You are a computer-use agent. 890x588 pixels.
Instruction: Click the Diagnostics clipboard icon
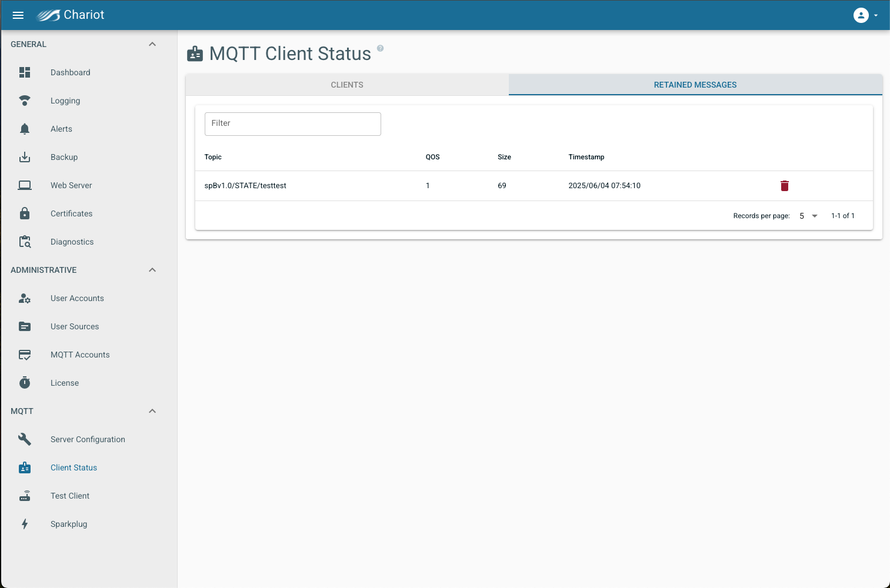pyautogui.click(x=25, y=242)
